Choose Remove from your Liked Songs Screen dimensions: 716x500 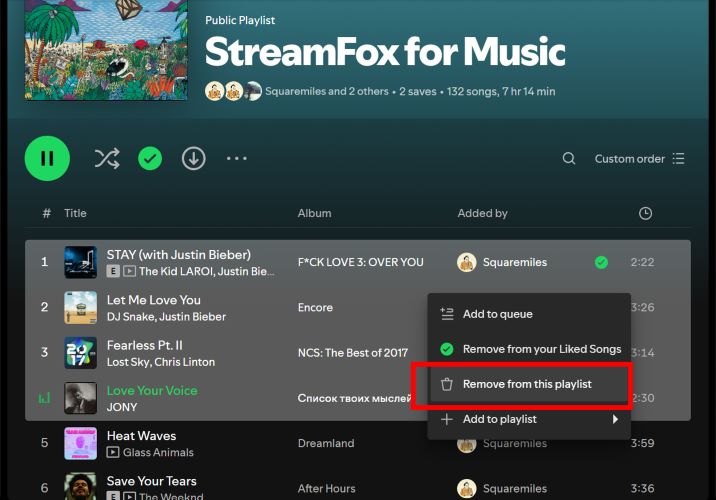point(529,349)
